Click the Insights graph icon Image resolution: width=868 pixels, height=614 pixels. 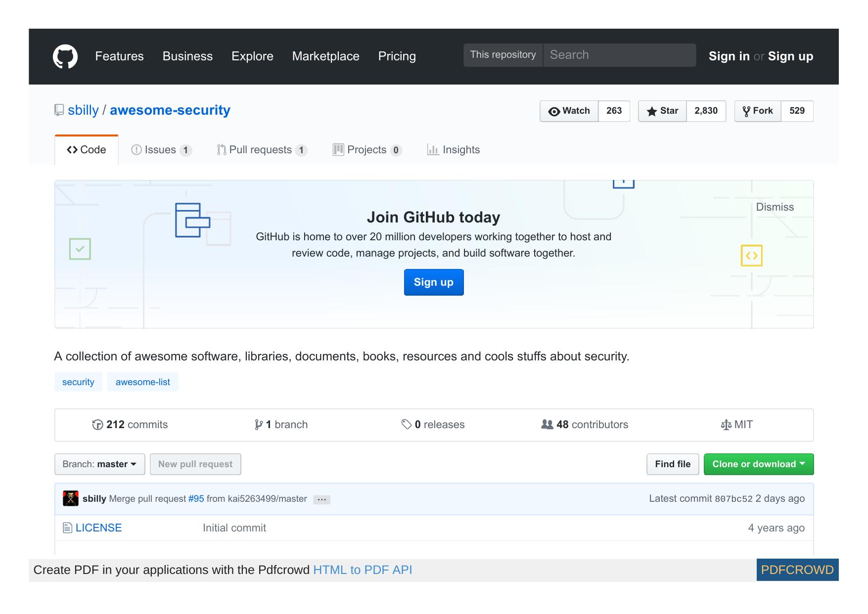tap(433, 149)
